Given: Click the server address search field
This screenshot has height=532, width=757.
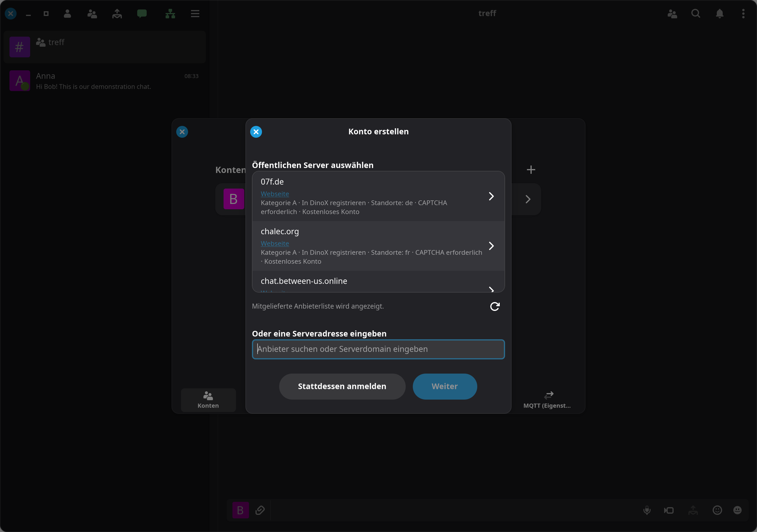Looking at the screenshot, I should click(378, 349).
